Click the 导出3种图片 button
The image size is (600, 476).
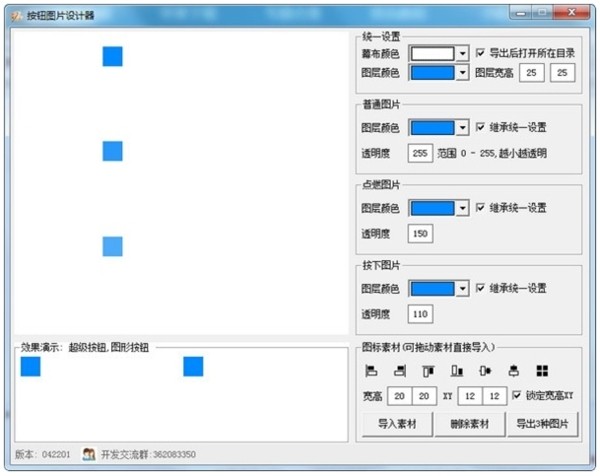[542, 424]
